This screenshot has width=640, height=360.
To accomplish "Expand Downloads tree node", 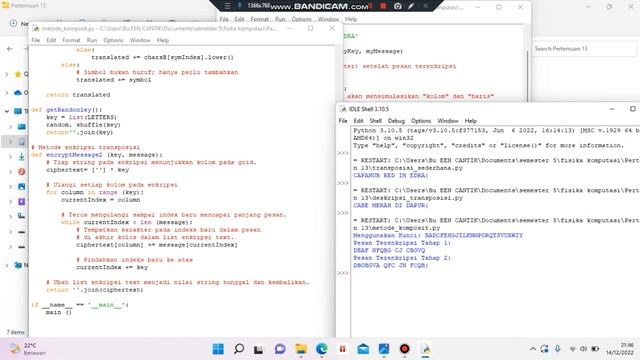I will tap(11, 157).
